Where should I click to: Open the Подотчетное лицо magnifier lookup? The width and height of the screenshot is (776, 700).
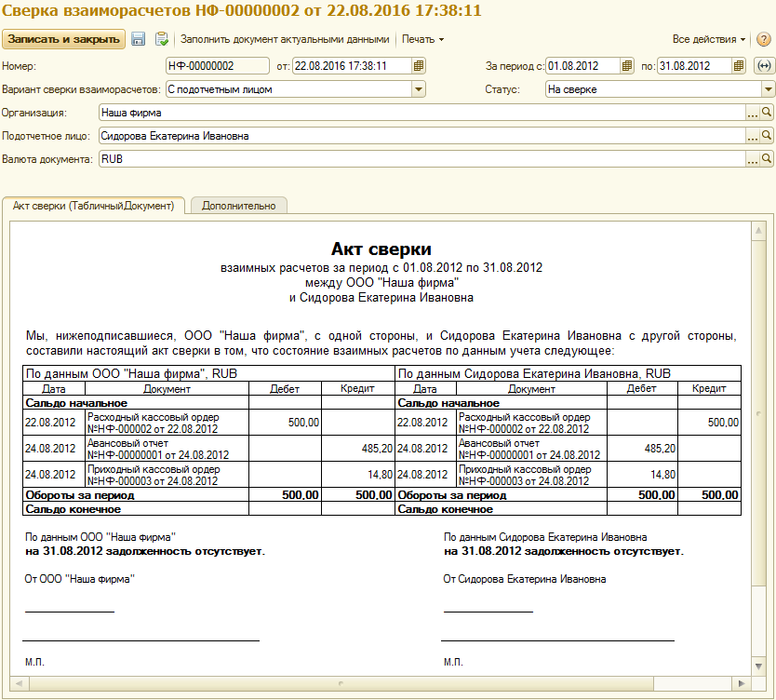[x=766, y=136]
